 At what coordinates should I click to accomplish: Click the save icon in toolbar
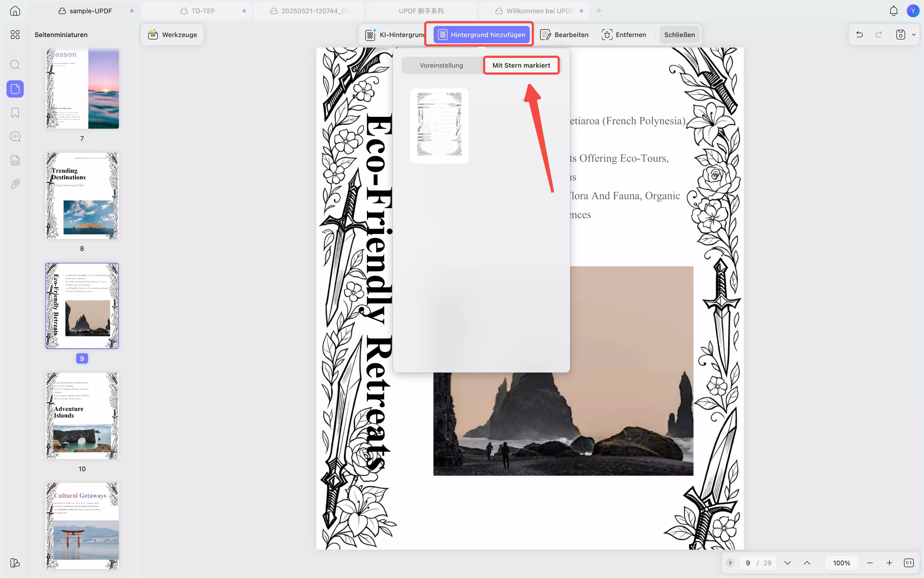(x=900, y=34)
